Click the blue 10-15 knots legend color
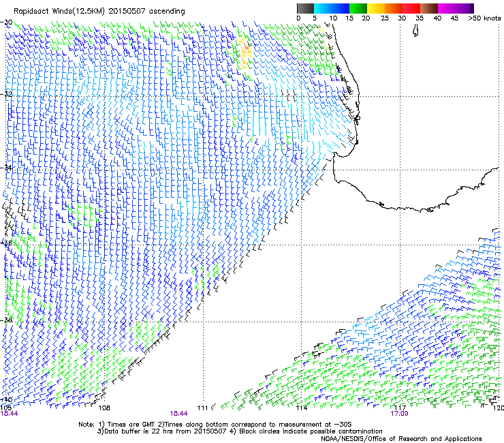This screenshot has height=443, width=504. click(341, 8)
